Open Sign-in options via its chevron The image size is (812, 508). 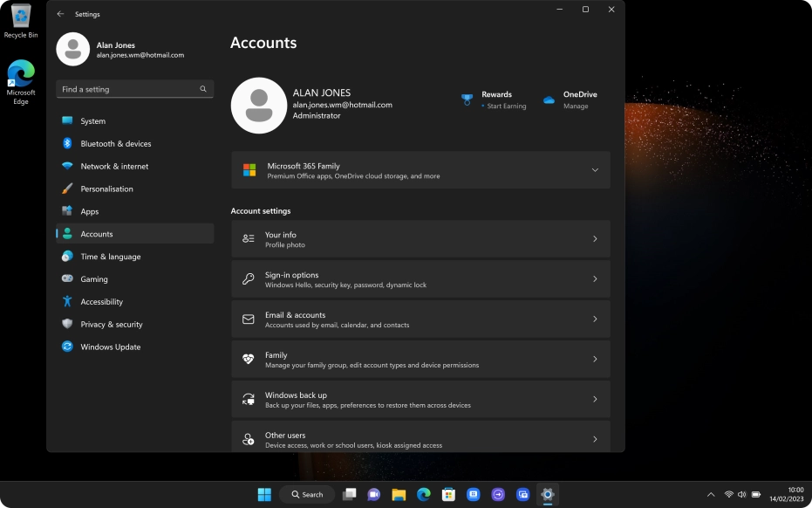(x=595, y=278)
